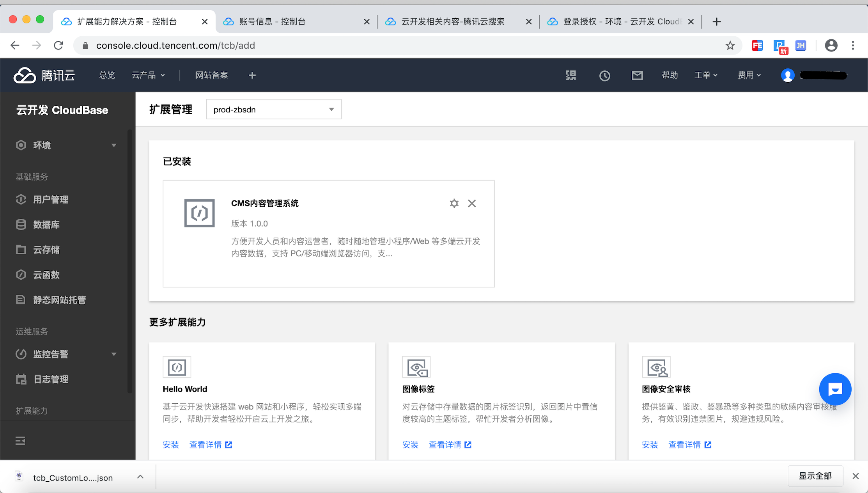
Task: Click 显示全部 in the downloads bar
Action: pos(815,476)
